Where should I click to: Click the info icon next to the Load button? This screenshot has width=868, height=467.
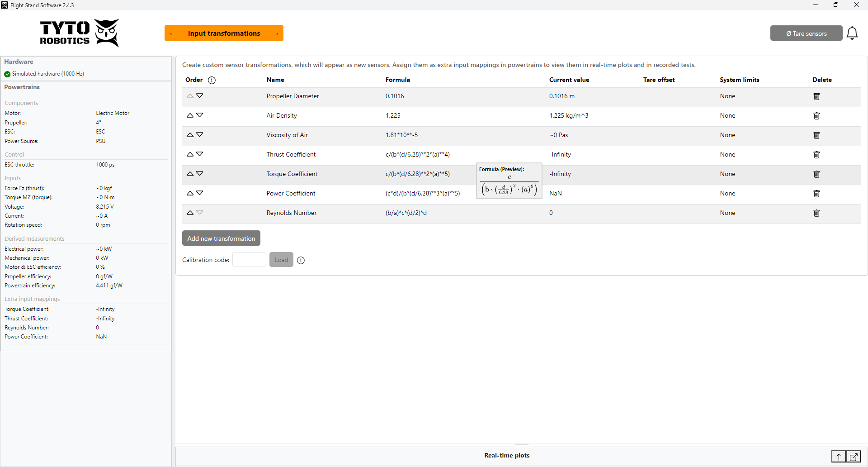point(301,260)
